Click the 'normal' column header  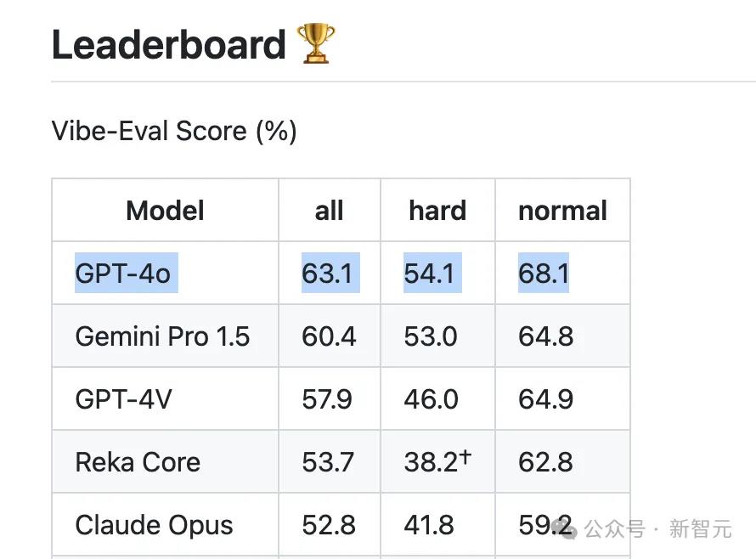562,211
